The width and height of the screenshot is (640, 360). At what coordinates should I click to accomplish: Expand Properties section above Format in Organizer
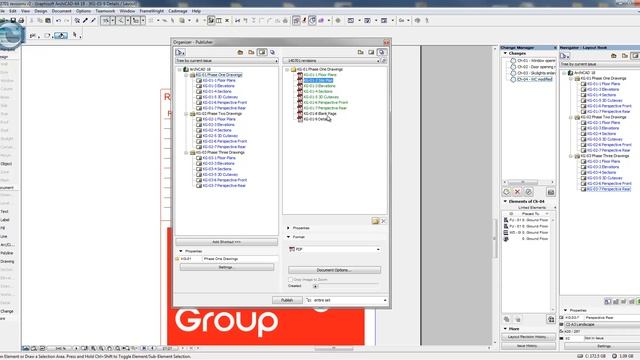click(x=288, y=228)
